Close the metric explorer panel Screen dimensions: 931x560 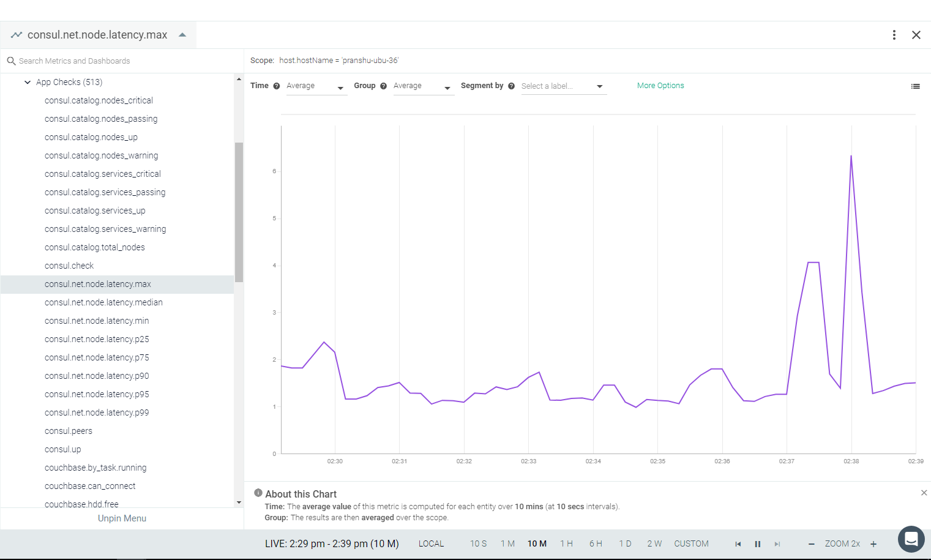tap(916, 35)
